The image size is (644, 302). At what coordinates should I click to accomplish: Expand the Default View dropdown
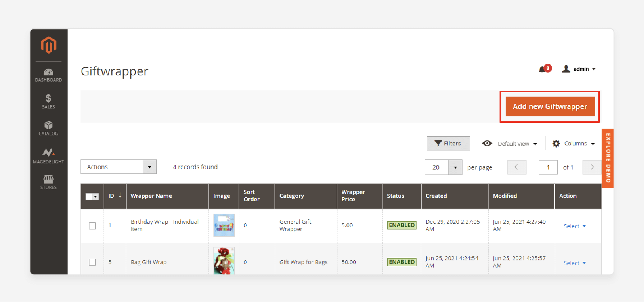[510, 144]
